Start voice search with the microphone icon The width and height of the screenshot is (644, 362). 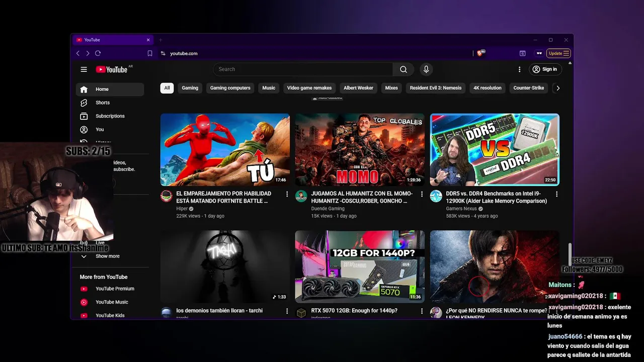(x=426, y=69)
